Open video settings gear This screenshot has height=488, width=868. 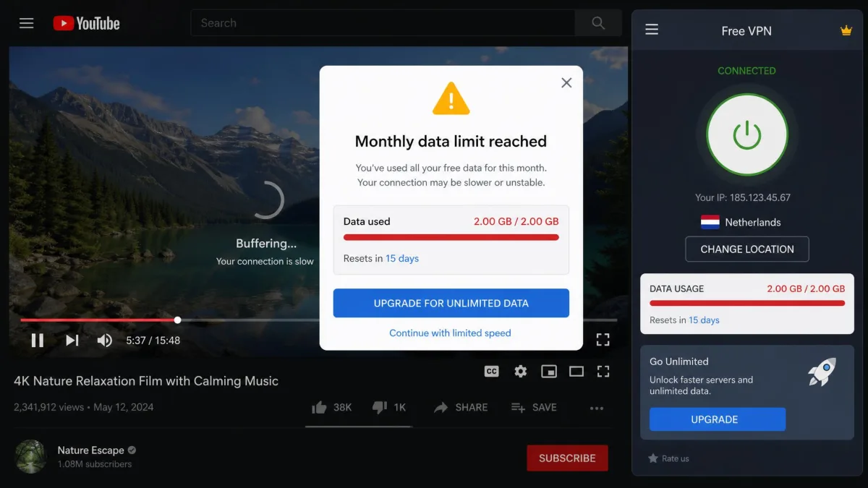coord(520,371)
